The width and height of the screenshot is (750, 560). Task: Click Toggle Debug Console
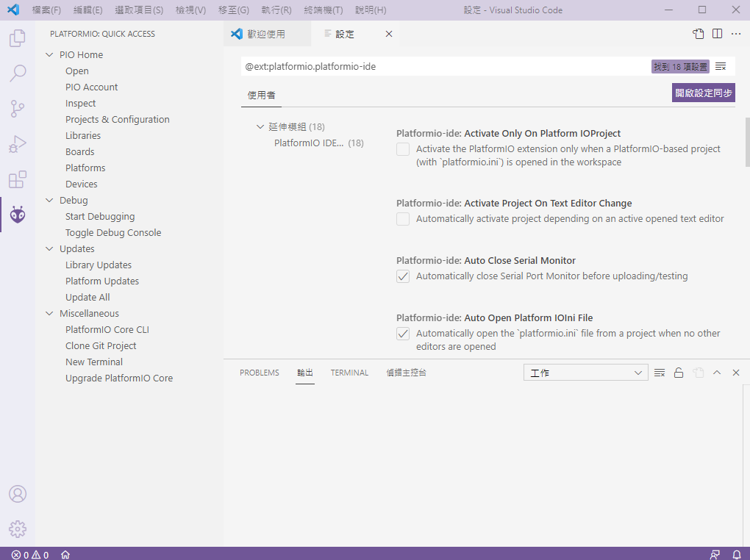pyautogui.click(x=113, y=233)
